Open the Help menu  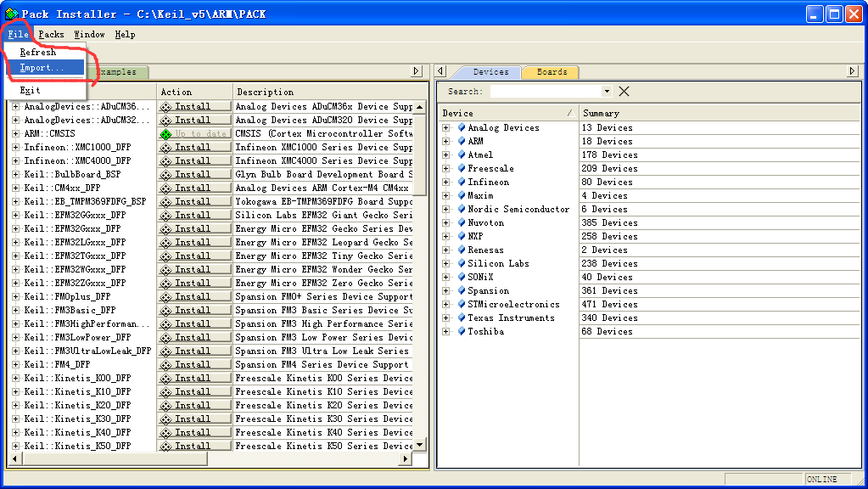pyautogui.click(x=125, y=34)
